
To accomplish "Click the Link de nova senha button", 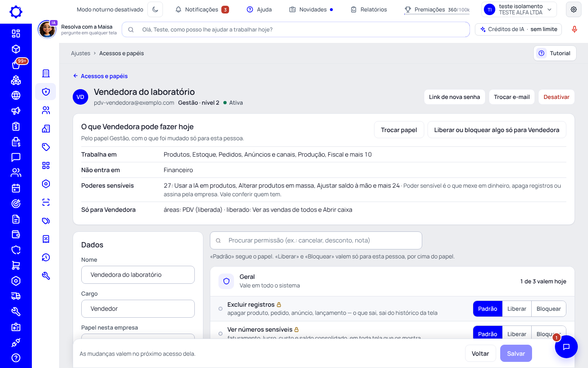I will (454, 97).
